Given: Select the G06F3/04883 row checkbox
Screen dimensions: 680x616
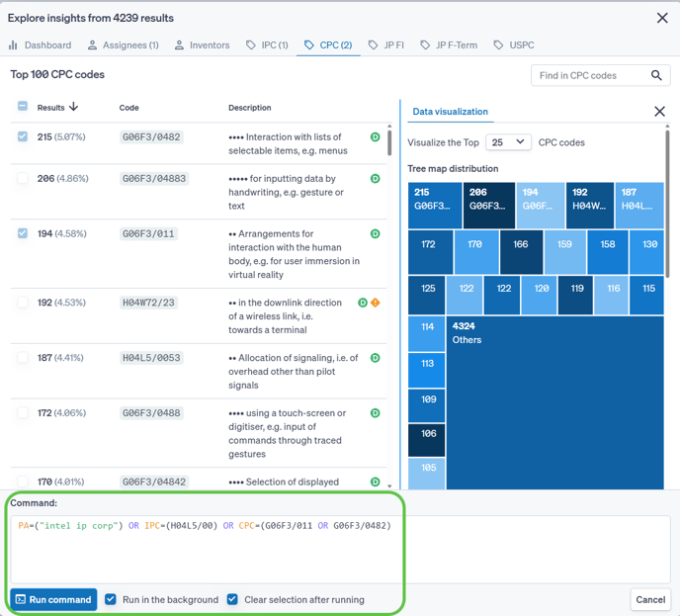Looking at the screenshot, I should (23, 179).
